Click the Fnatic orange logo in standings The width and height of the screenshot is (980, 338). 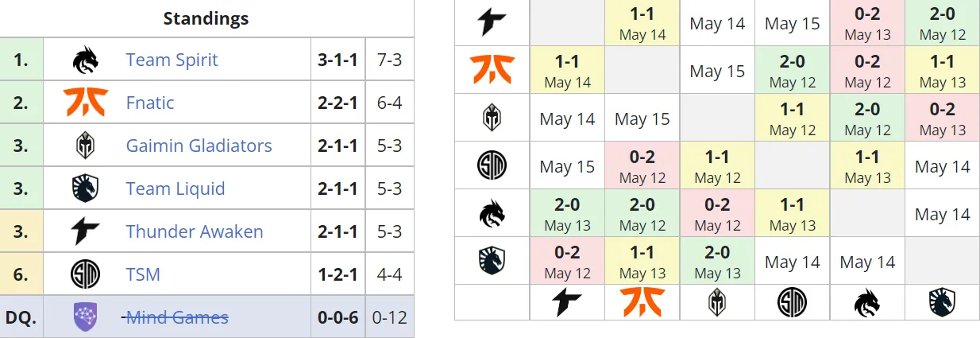(x=85, y=103)
